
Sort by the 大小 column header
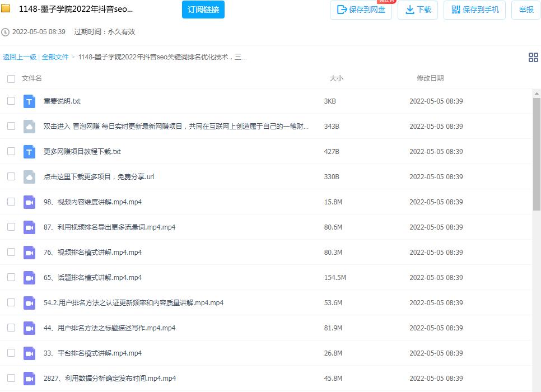337,78
